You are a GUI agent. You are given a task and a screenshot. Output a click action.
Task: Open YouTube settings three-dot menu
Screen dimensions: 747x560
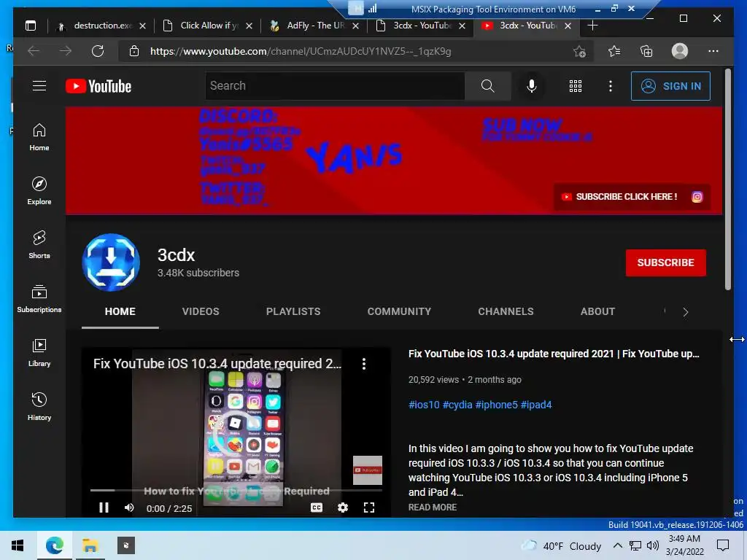point(611,86)
